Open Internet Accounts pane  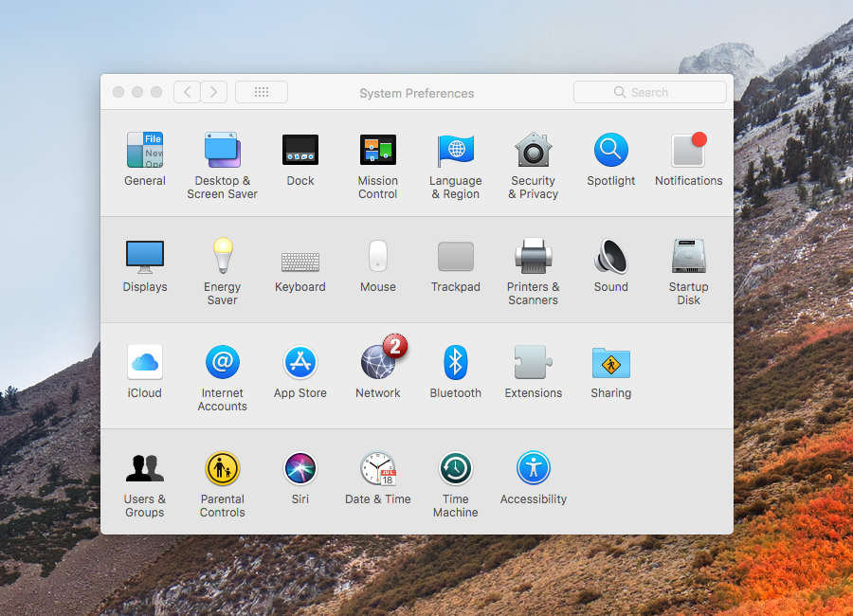click(223, 362)
